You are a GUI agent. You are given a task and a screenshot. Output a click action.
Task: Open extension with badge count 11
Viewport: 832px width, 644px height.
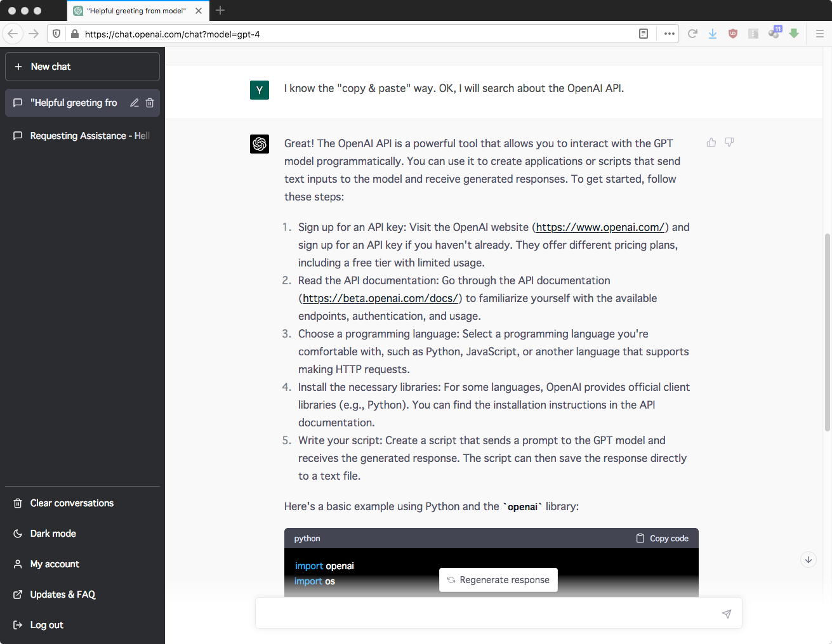point(774,33)
